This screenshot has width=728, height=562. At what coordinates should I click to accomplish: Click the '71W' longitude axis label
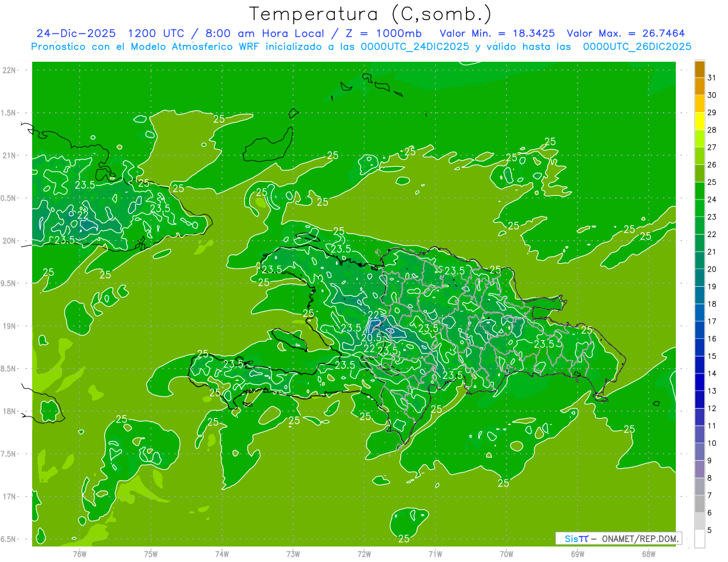[x=435, y=554]
